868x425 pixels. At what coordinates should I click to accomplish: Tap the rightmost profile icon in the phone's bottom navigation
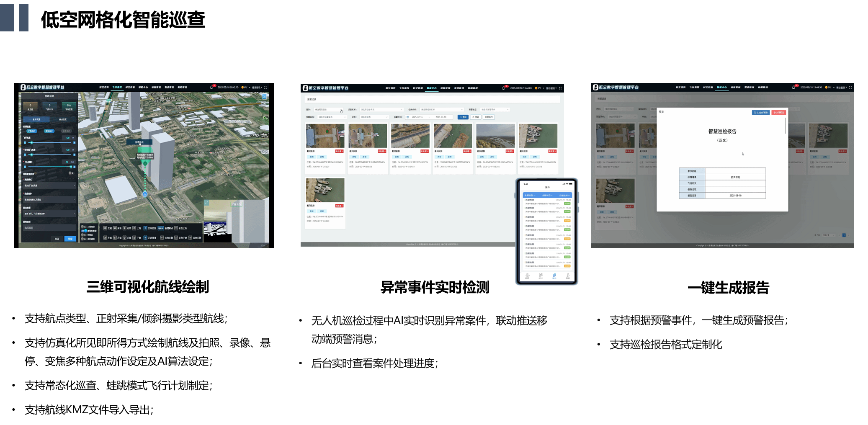[x=568, y=276]
